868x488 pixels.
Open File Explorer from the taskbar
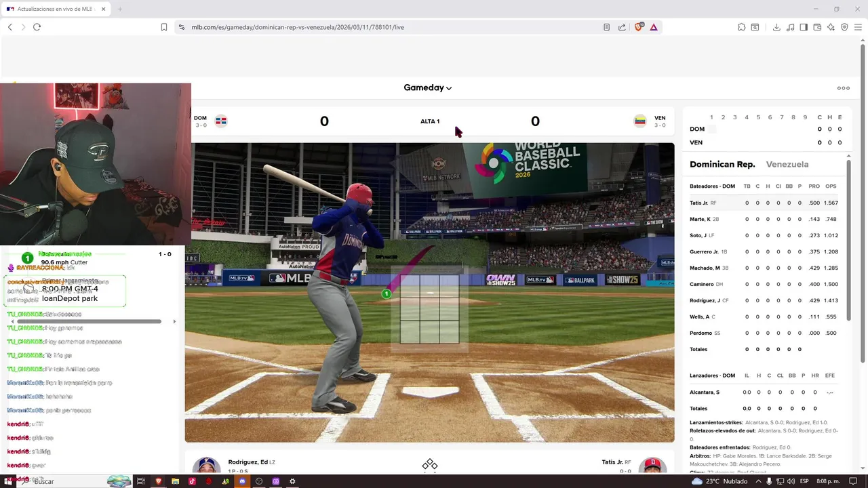(x=175, y=481)
